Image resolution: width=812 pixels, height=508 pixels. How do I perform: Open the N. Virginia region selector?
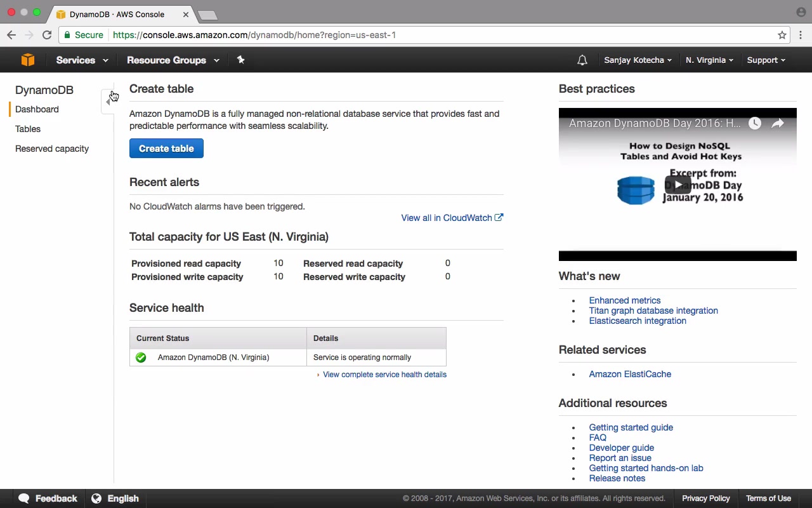click(709, 60)
